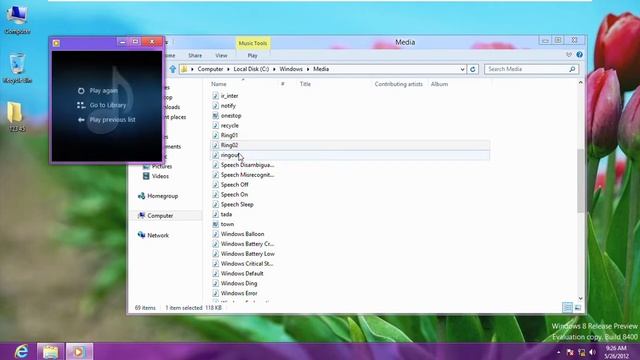Switch to Details view icon in status bar
Viewport: 640px width, 360px height.
[x=567, y=307]
